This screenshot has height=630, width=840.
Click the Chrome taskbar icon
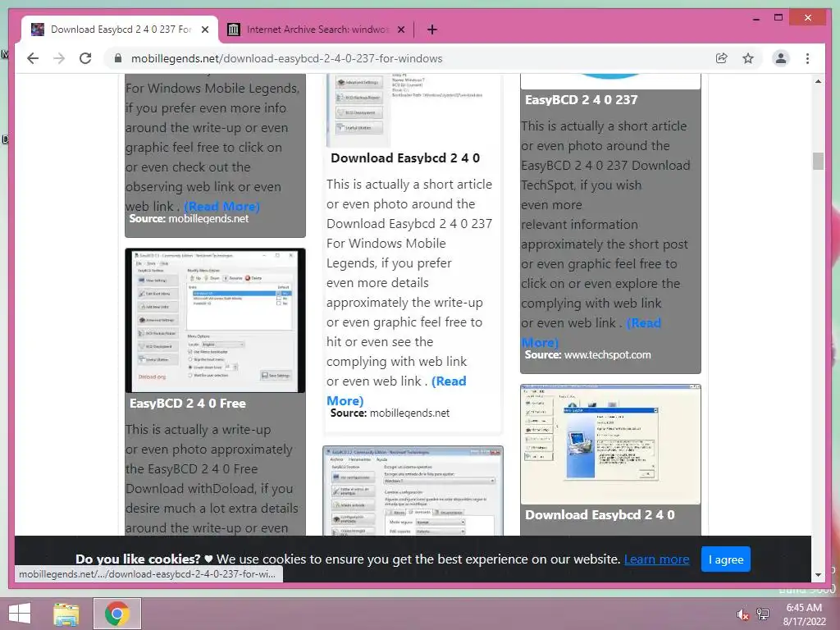coord(117,614)
